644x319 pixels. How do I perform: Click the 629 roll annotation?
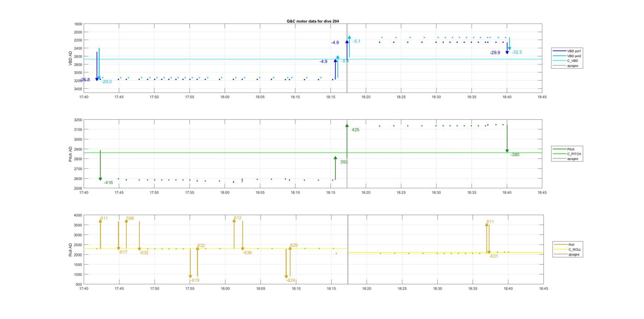pos(294,245)
